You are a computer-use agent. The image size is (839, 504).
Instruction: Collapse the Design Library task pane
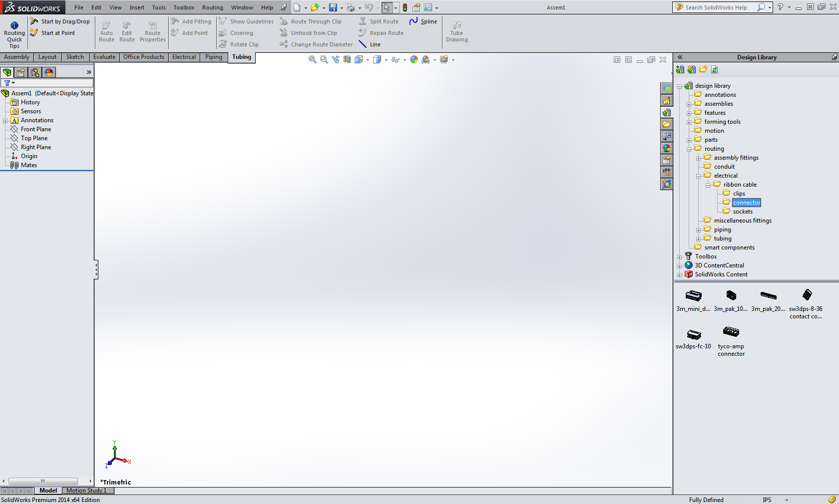[x=680, y=57]
